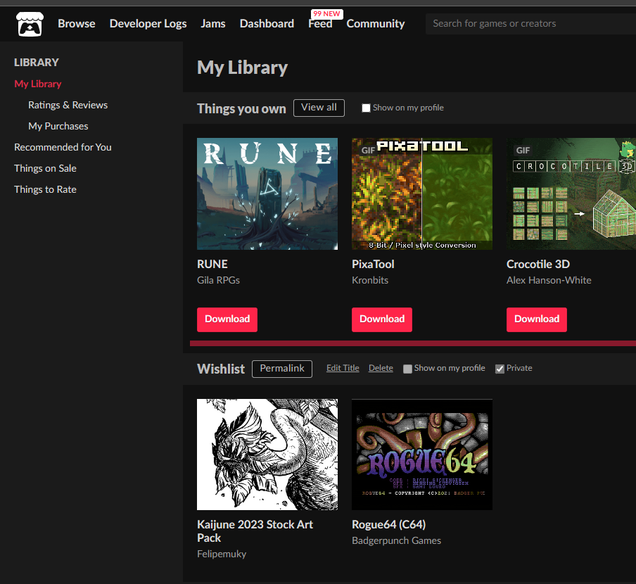Click the Wishlist Permalink button
The height and width of the screenshot is (584, 636).
pyautogui.click(x=282, y=369)
